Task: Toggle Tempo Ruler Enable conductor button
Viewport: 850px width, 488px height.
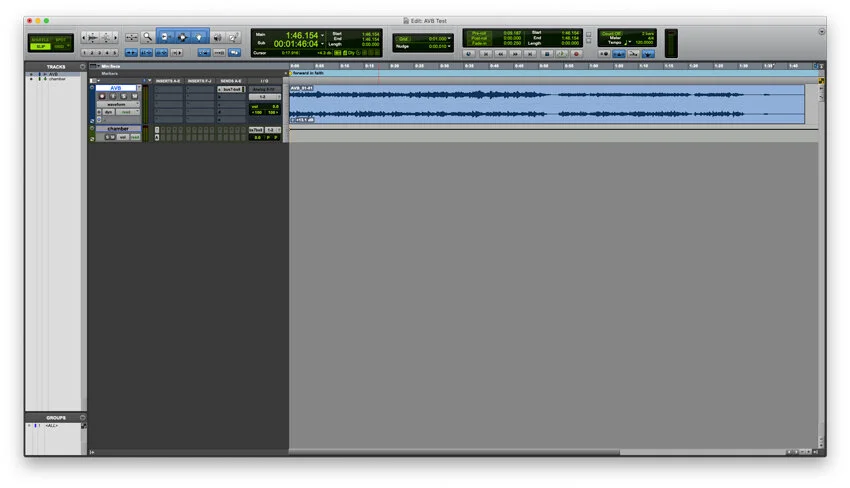Action: pos(648,54)
